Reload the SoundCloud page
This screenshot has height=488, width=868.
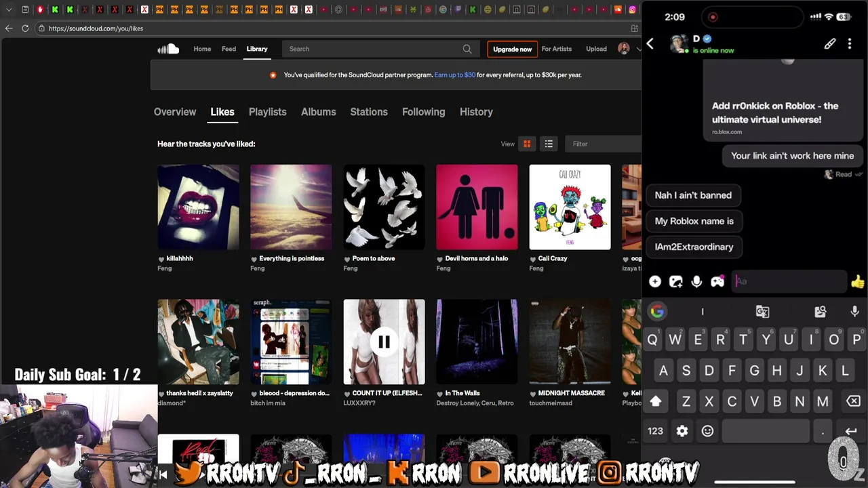click(25, 28)
